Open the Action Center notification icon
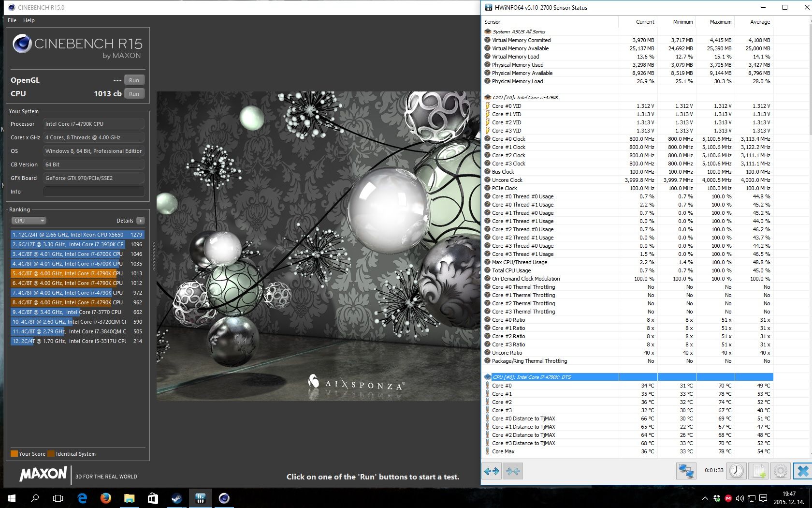812x508 pixels. point(763,498)
